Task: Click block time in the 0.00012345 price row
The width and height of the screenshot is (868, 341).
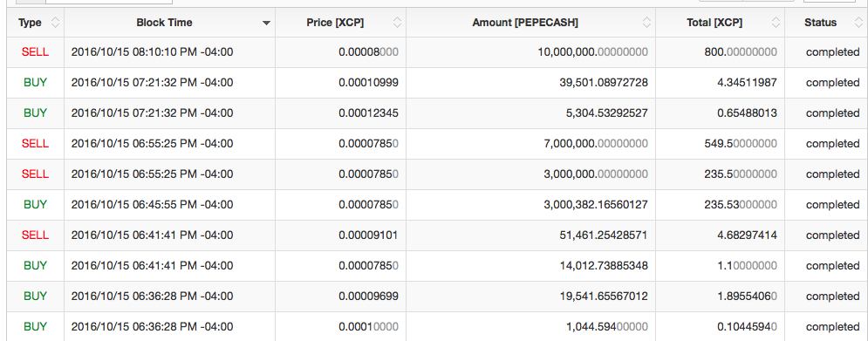Action: click(153, 113)
